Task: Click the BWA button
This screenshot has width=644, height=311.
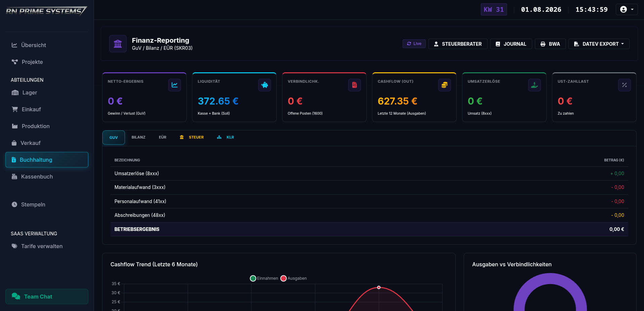Action: point(550,44)
